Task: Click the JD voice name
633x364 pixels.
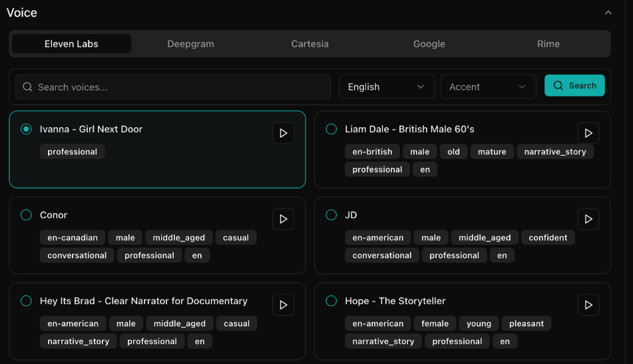Action: click(x=351, y=215)
